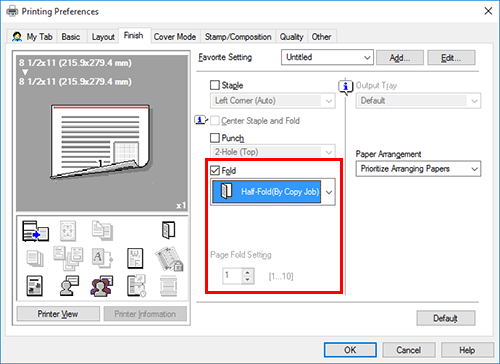Click the Printer View button
This screenshot has height=364, width=500.
58,314
